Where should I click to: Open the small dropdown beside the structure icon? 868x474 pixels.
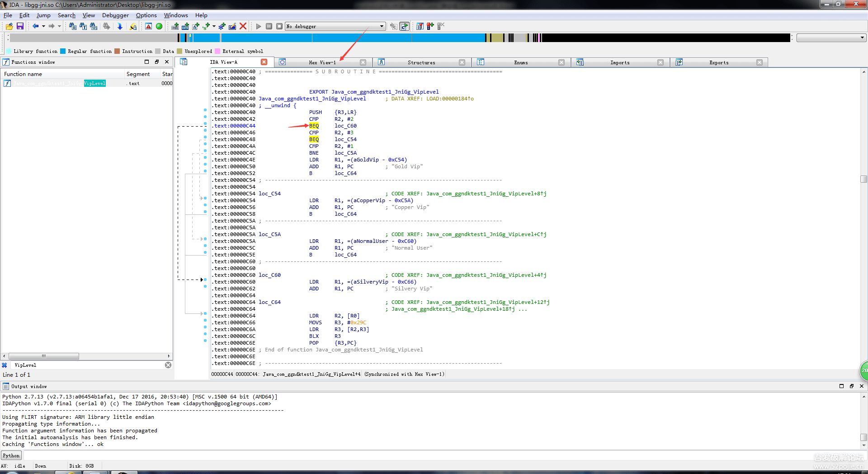point(214,26)
